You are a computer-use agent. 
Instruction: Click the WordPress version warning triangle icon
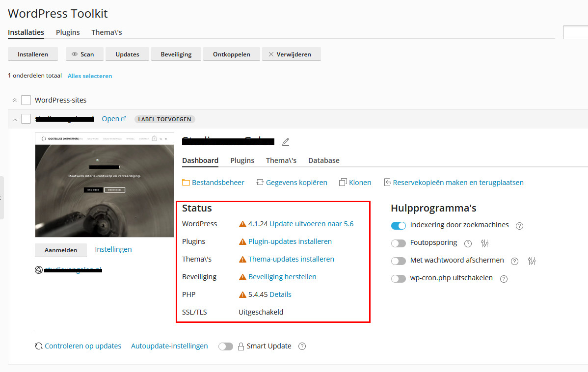tap(242, 224)
